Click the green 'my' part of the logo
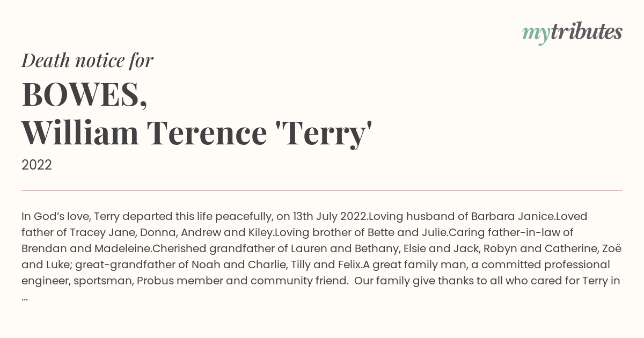 click(x=536, y=35)
